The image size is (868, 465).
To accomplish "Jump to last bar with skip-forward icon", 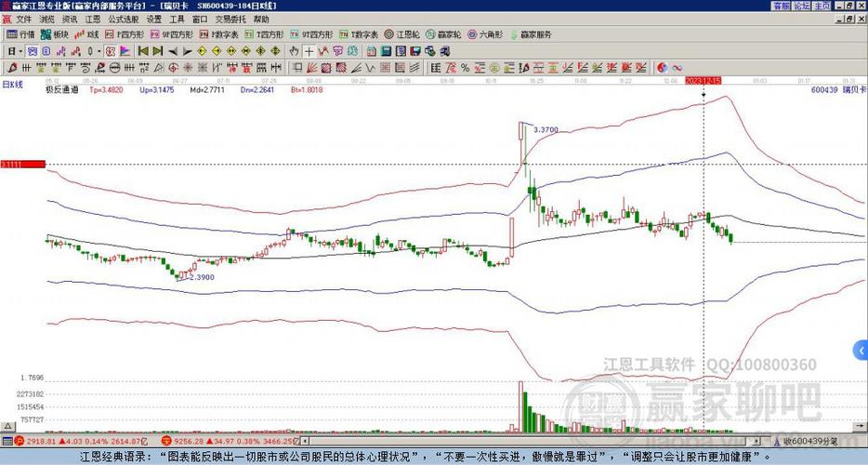I will click(158, 51).
